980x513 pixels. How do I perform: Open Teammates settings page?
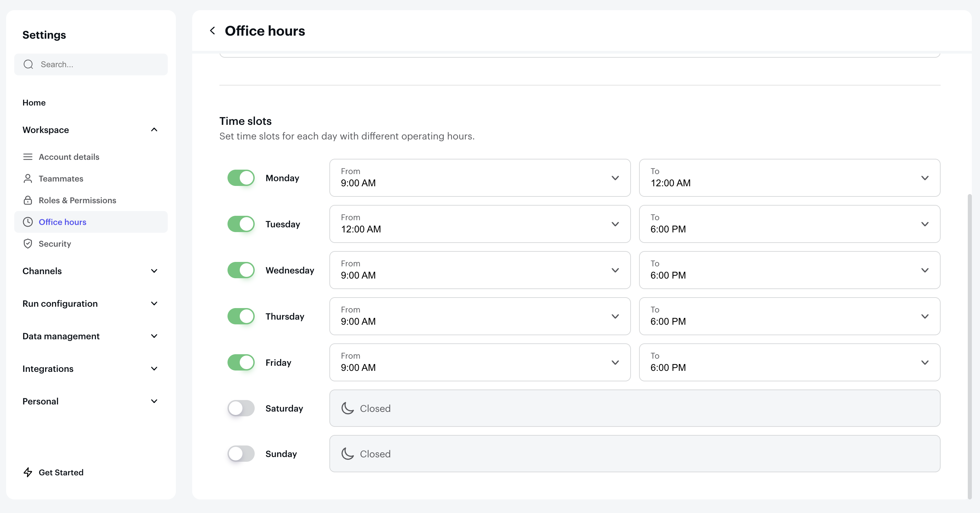coord(91,178)
